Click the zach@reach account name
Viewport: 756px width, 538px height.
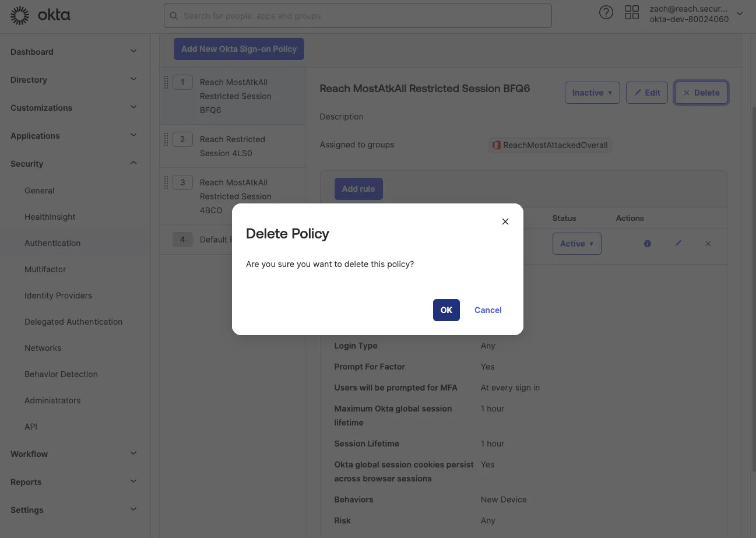pos(688,9)
